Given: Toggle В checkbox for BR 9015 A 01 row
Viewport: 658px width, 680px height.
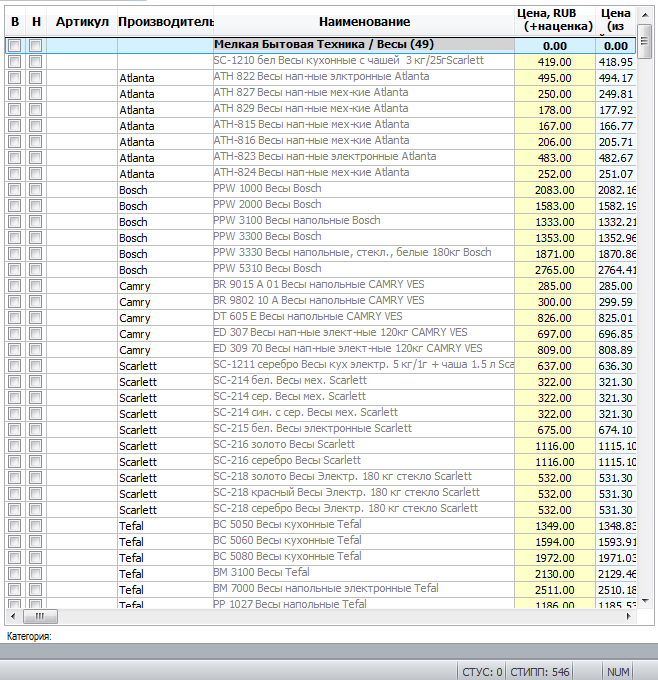Looking at the screenshot, I should [x=14, y=286].
